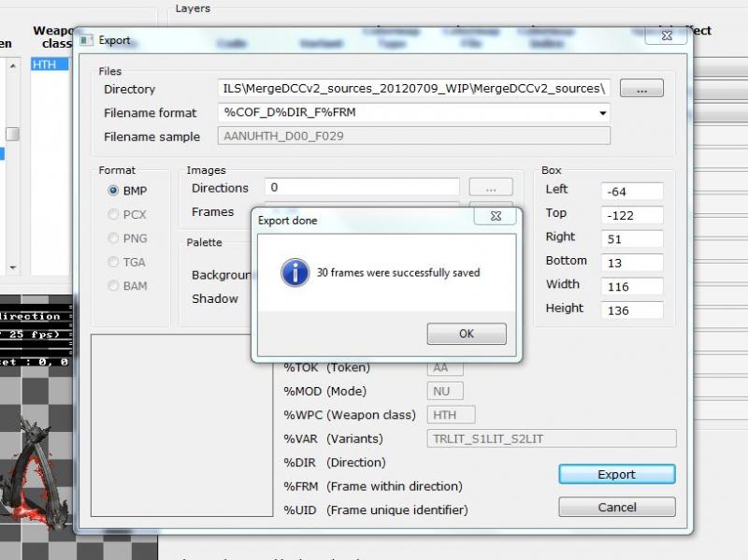This screenshot has width=748, height=560.
Task: Edit the Box Width value
Action: (632, 287)
